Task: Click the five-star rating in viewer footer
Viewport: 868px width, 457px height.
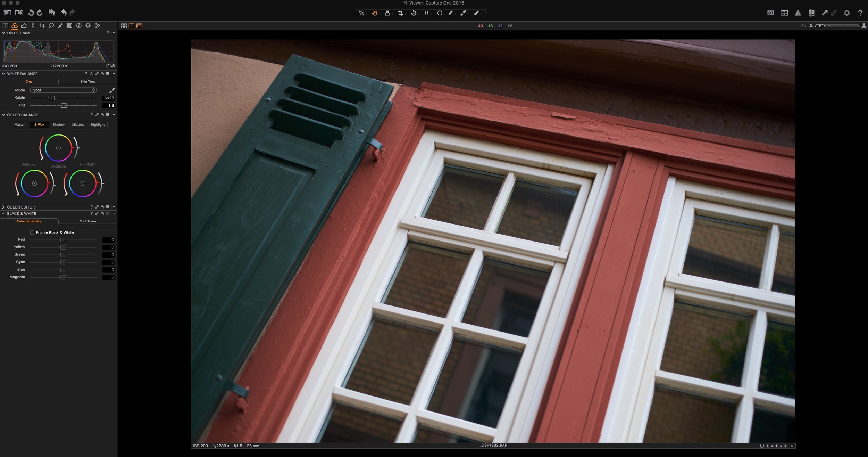Action: (776, 446)
